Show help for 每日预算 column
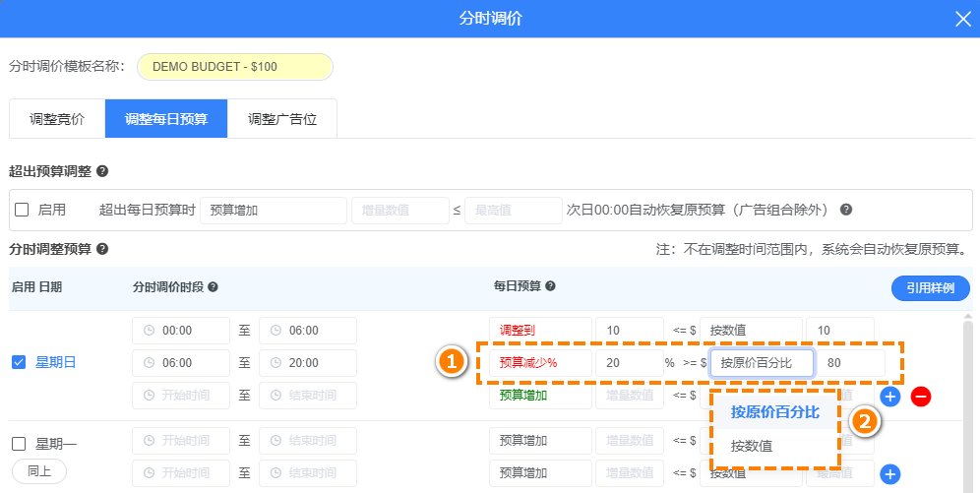The width and height of the screenshot is (980, 493). (x=551, y=286)
